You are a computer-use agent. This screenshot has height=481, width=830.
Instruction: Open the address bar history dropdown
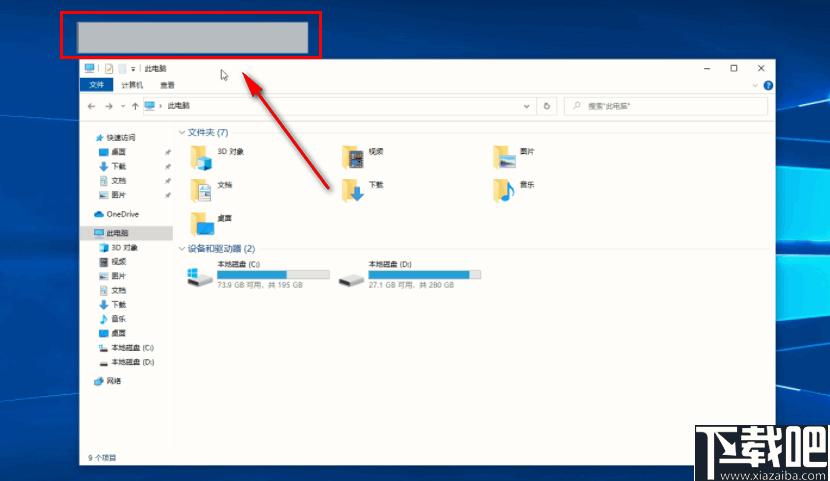tap(528, 105)
